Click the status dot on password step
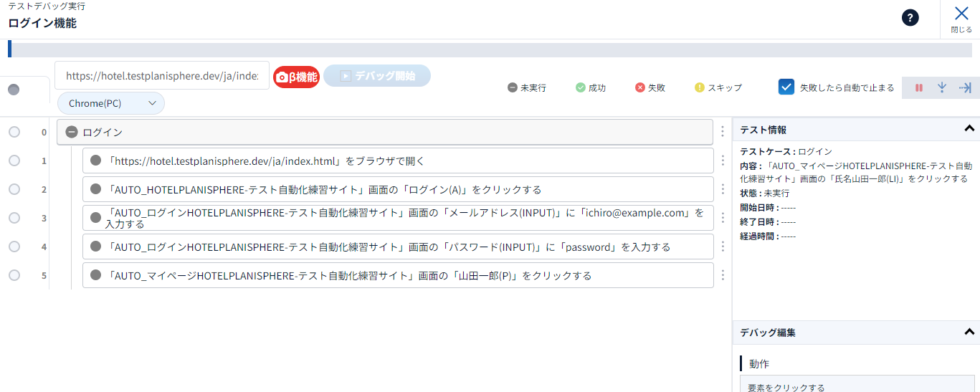 [96, 247]
